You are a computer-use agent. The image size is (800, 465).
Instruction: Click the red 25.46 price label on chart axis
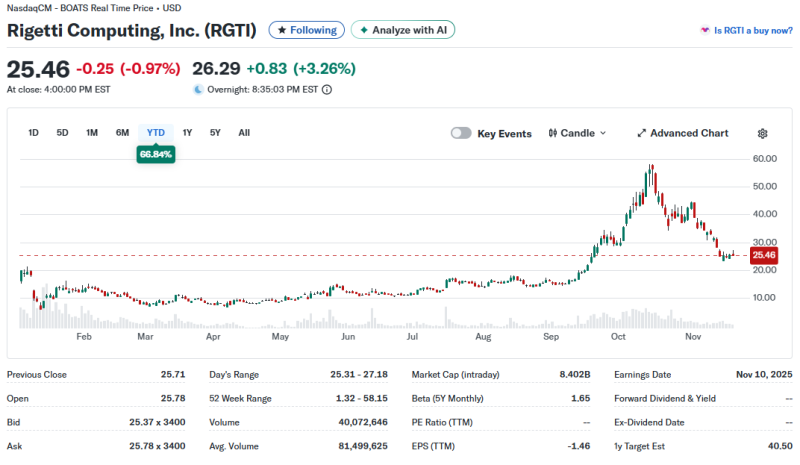click(764, 255)
